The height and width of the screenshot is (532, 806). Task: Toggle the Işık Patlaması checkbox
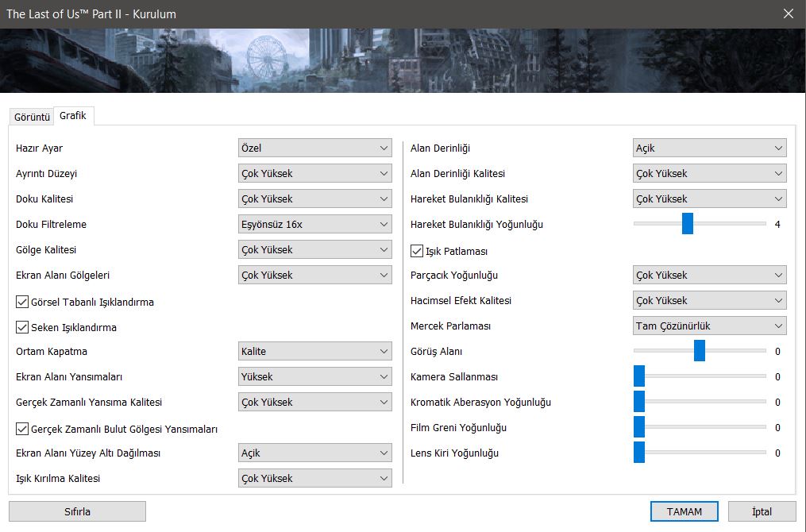tap(417, 251)
